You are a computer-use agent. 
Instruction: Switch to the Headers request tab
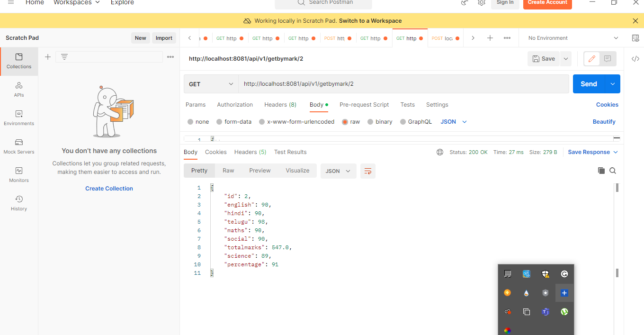tap(280, 105)
